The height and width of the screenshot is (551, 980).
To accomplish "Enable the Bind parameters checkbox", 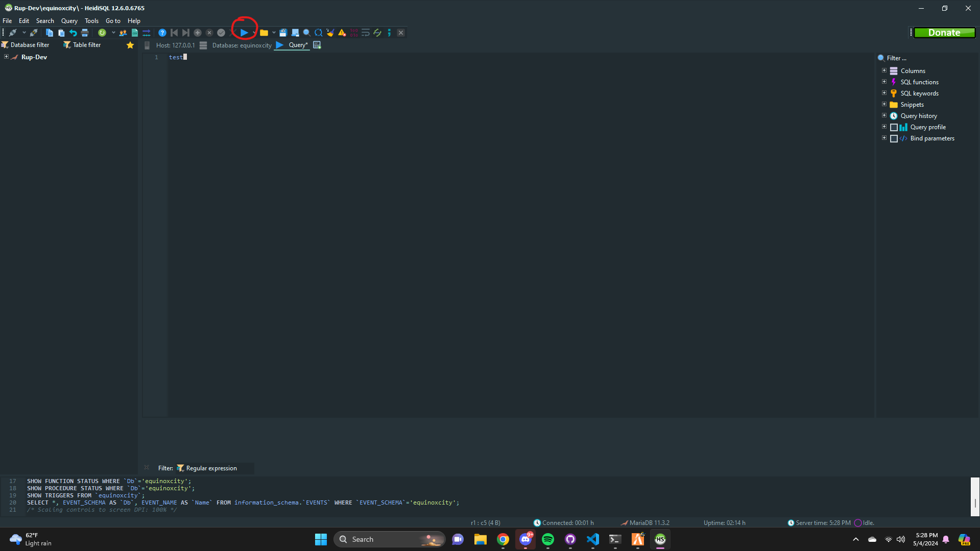I will pos(894,138).
